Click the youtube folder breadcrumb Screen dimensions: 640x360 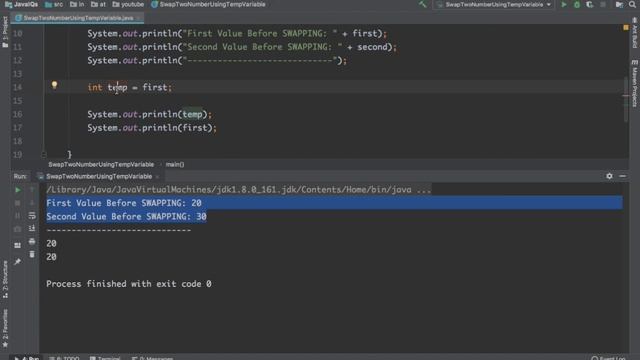128,4
